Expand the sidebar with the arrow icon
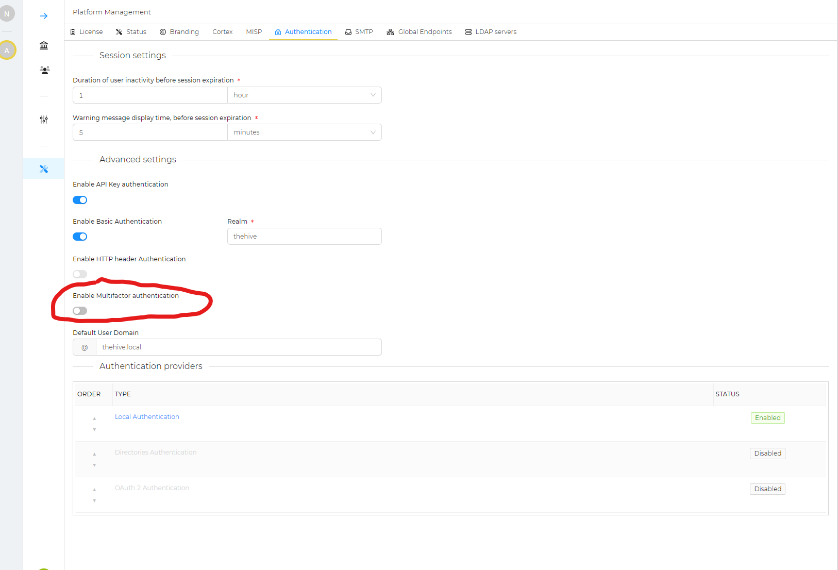Viewport: 838px width, 570px height. point(44,16)
